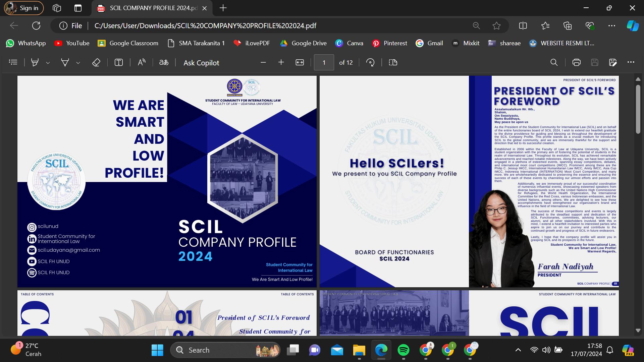Screen dimensions: 644x362
Task: Expand Draw tool options dropdown
Action: coord(78,63)
